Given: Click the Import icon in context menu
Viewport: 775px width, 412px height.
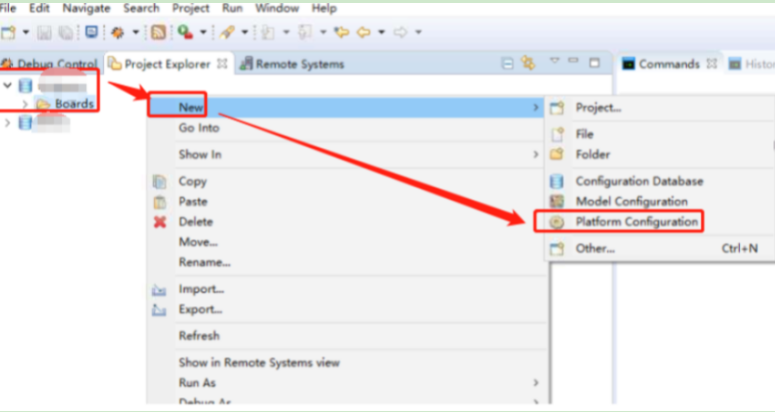Looking at the screenshot, I should (159, 289).
